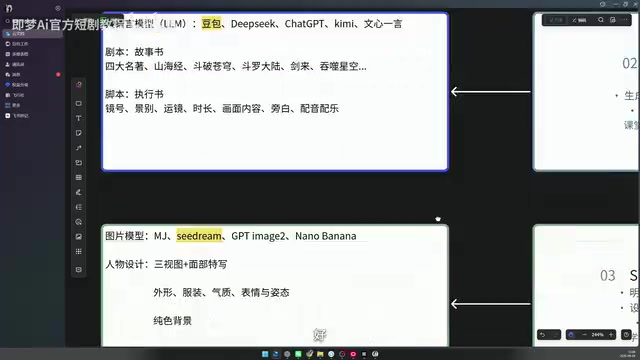Screen dimensions: 640x360
Task: Click the redo arrow at bottom right
Action: (x=555, y=335)
